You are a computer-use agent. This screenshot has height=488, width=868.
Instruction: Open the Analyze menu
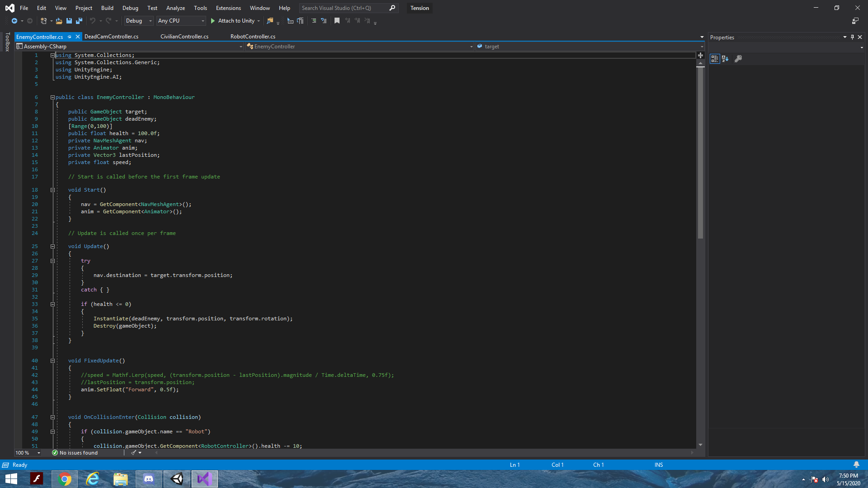(175, 8)
